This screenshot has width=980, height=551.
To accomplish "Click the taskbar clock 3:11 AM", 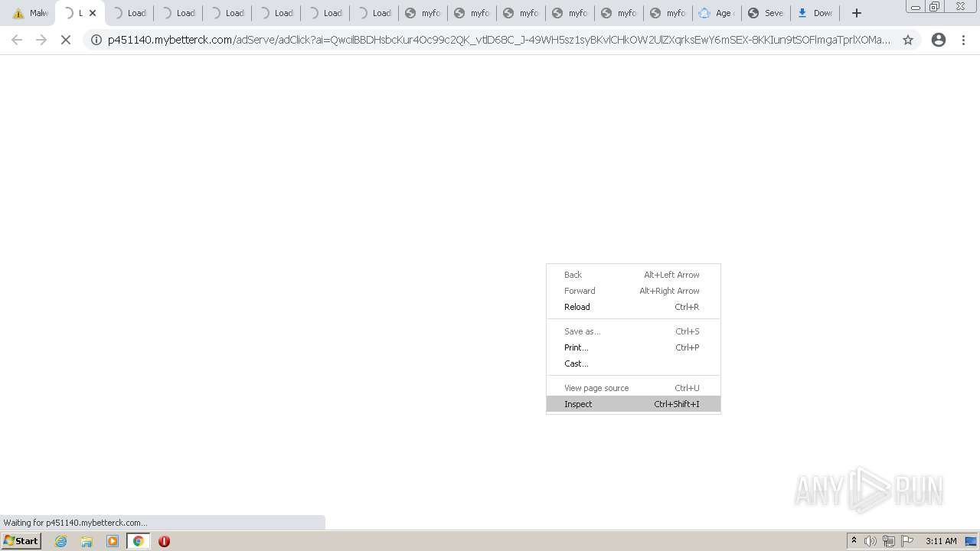I will 941,541.
